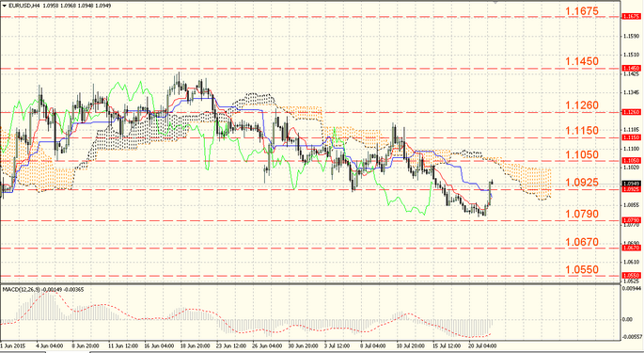
Task: Select the red 1.0550 price axis tag
Action: pos(631,275)
